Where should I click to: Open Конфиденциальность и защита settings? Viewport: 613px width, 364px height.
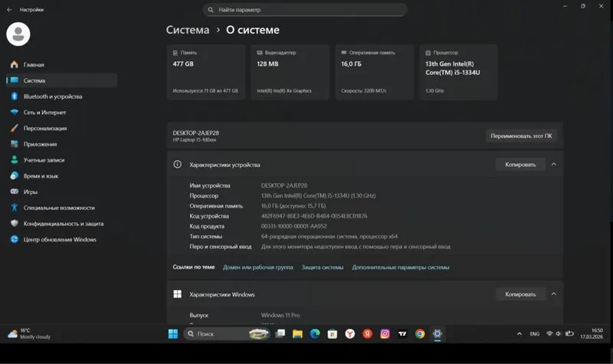(x=62, y=224)
